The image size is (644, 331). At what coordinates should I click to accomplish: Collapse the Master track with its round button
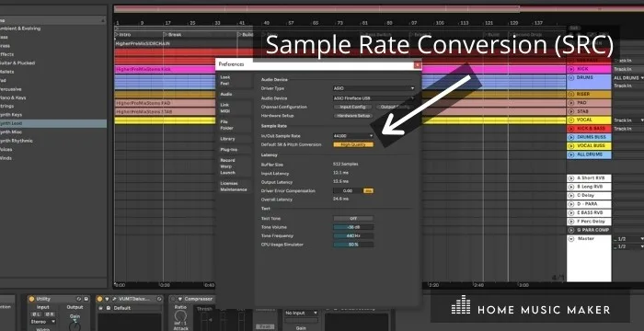point(571,239)
